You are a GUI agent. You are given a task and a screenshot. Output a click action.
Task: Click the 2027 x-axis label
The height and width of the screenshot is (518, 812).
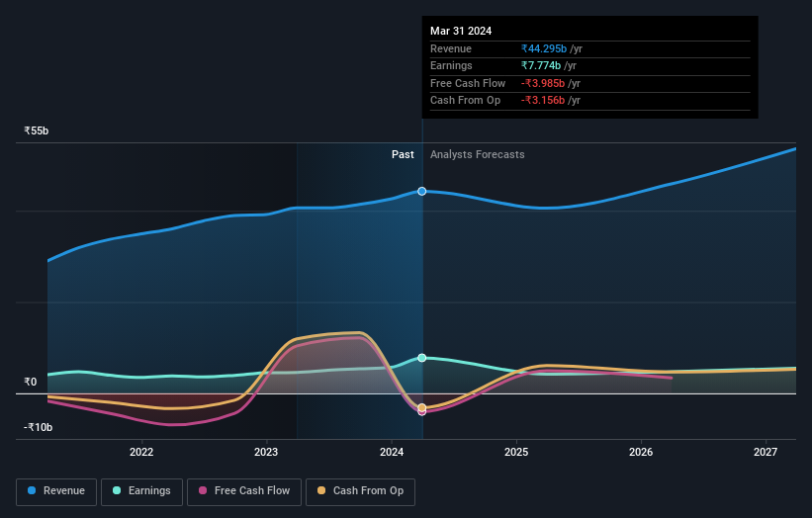click(x=766, y=452)
